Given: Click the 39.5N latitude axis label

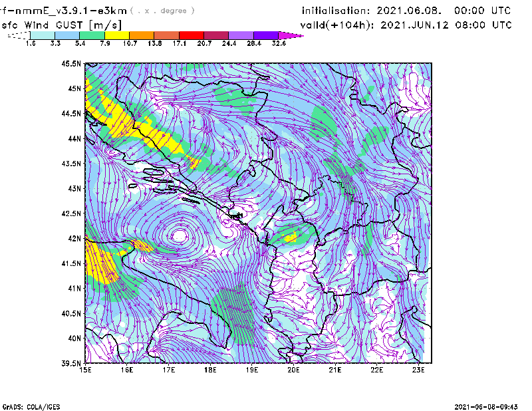Looking at the screenshot, I should click(71, 363).
